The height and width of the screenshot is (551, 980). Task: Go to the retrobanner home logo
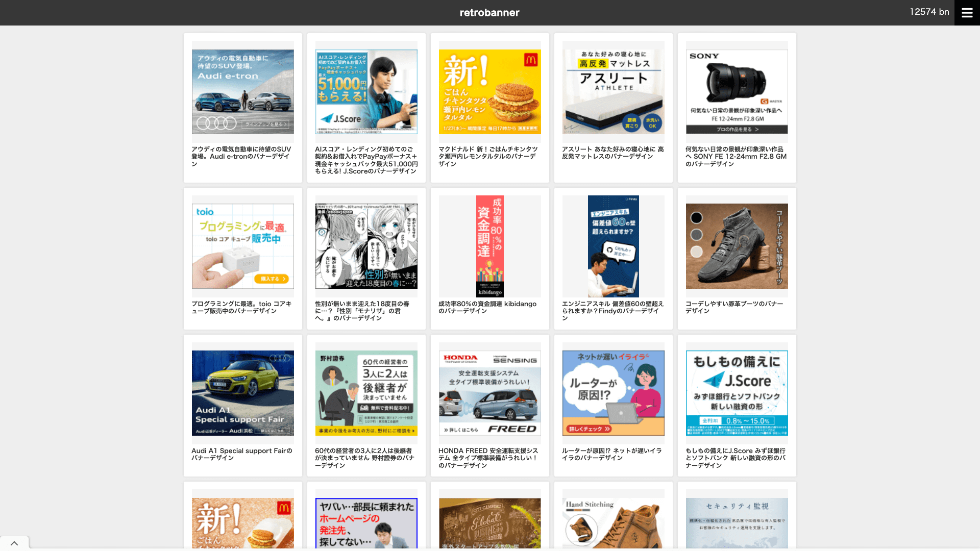coord(489,13)
